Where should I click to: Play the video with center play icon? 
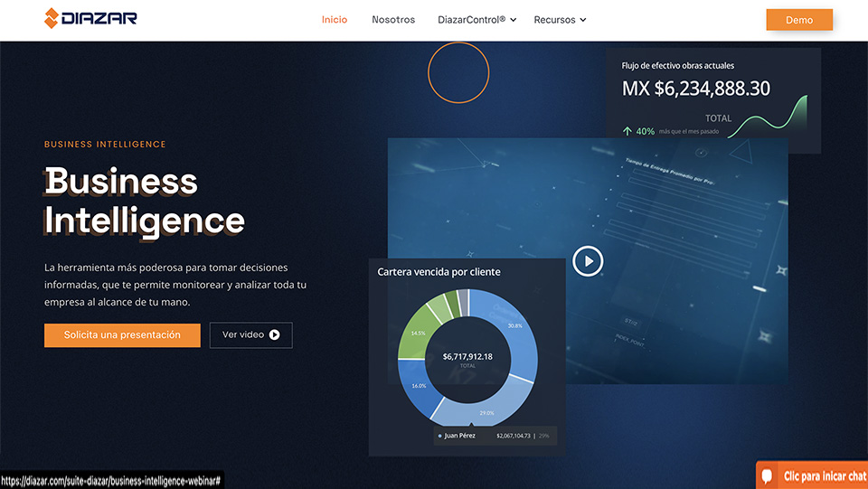[588, 261]
